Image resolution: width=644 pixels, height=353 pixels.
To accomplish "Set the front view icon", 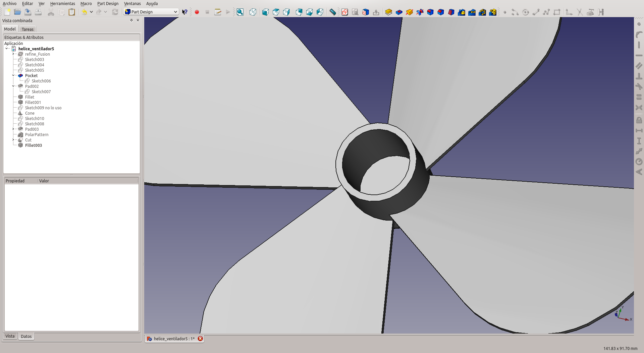I will tap(265, 12).
